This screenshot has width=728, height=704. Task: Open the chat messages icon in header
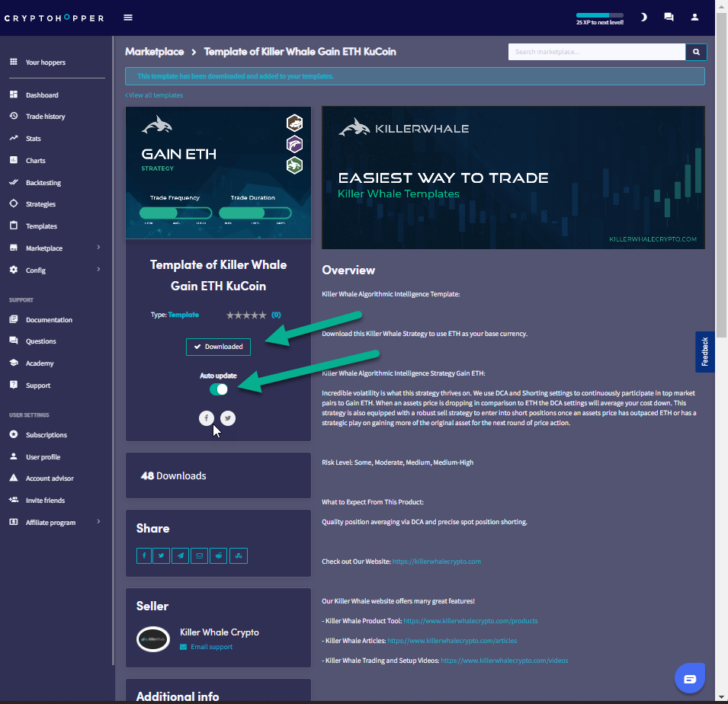tap(669, 17)
